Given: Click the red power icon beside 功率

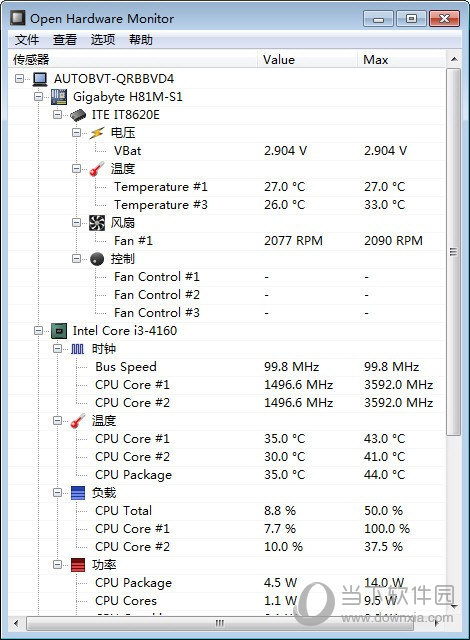Looking at the screenshot, I should coord(78,565).
